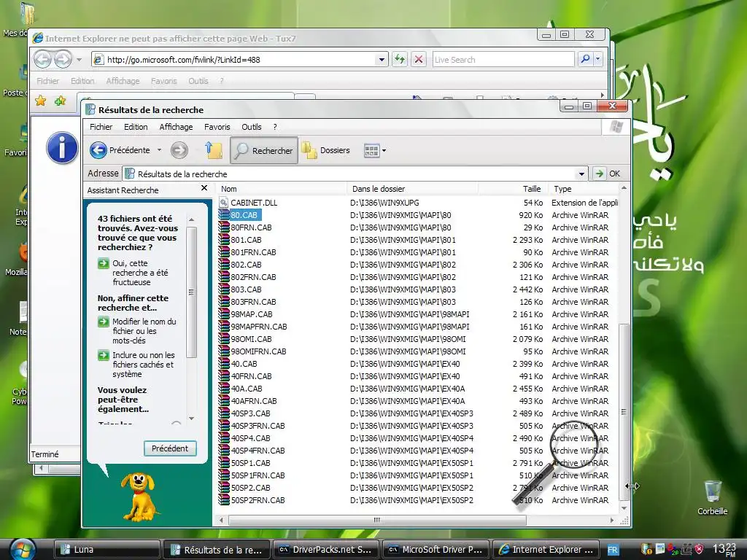Open the Affichage menu in search window
The height and width of the screenshot is (560, 747).
tap(176, 127)
